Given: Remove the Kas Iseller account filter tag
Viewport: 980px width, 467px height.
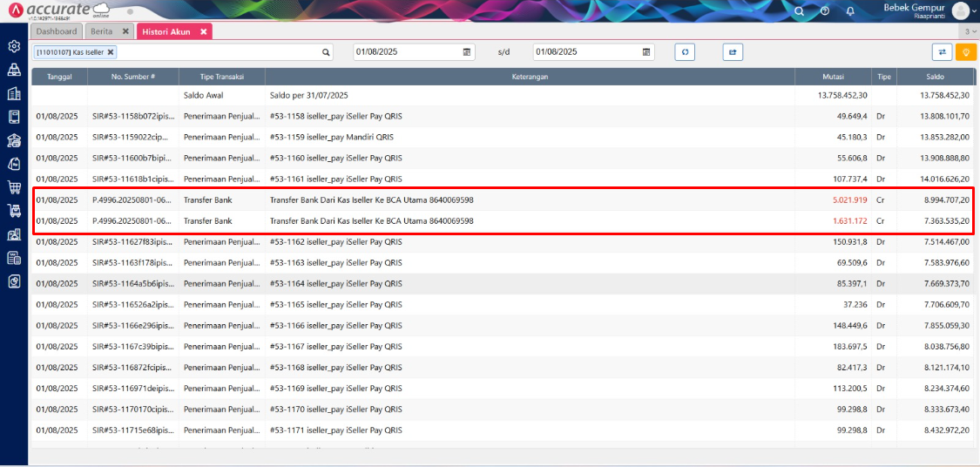Looking at the screenshot, I should (111, 52).
